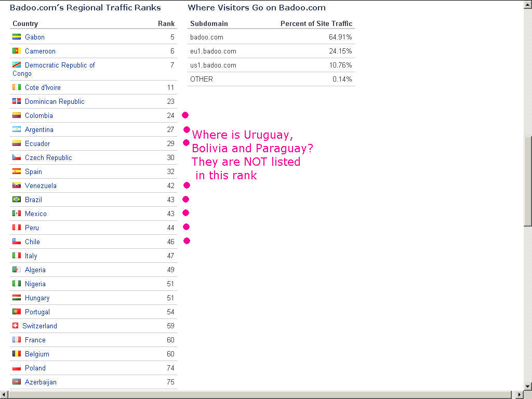Click the Poland flag icon
This screenshot has height=399, width=532.
17,367
